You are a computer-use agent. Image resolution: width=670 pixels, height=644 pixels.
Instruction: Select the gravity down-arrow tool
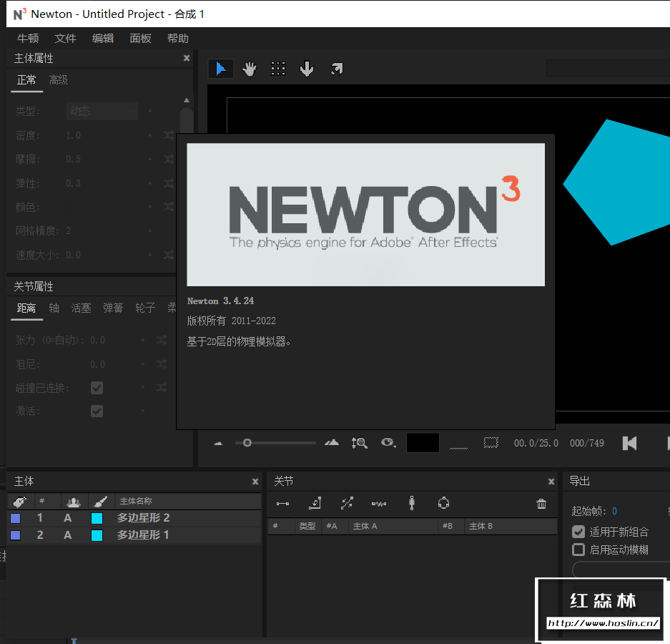307,69
